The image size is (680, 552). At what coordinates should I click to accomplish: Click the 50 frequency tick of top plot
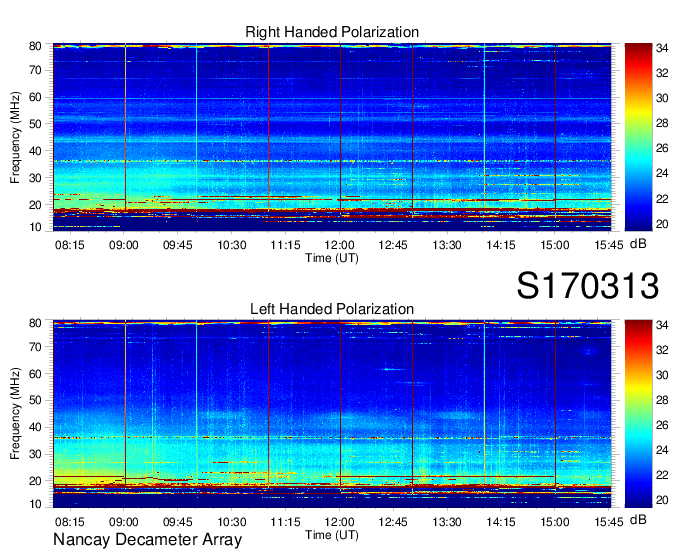coord(35,124)
